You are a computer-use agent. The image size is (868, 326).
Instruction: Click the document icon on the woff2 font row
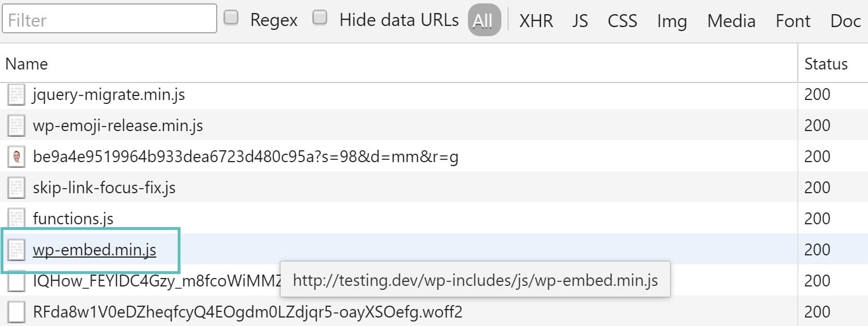[x=15, y=311]
